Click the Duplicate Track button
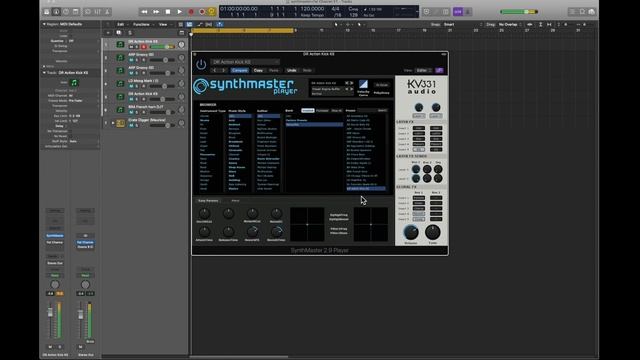 119,33
